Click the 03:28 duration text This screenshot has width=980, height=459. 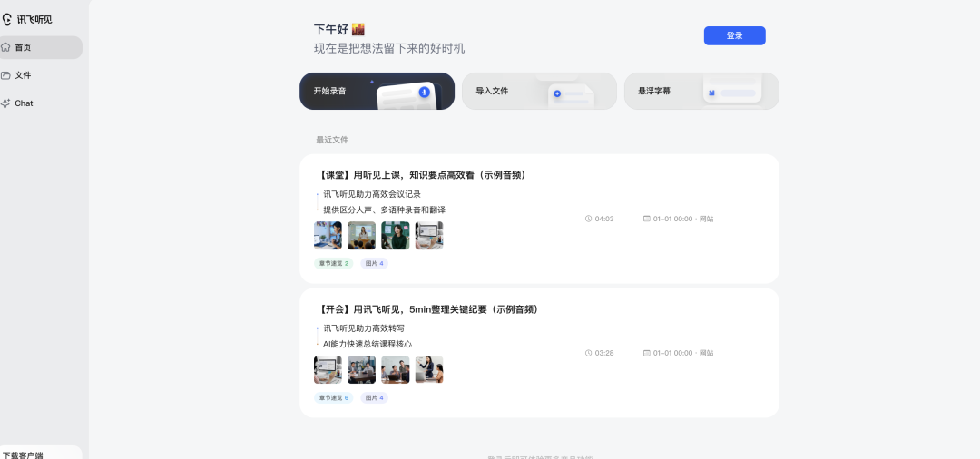(604, 354)
